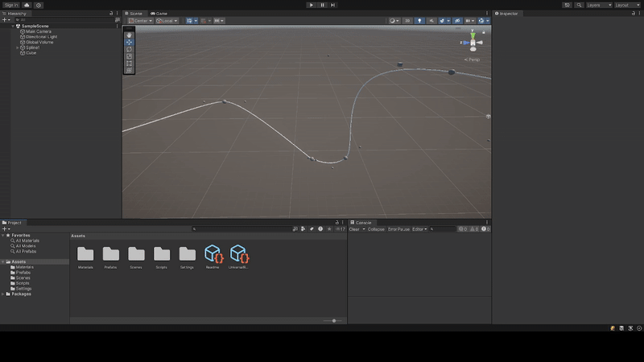Toggle the Inspector lock icon
The width and height of the screenshot is (644, 362).
tap(634, 14)
